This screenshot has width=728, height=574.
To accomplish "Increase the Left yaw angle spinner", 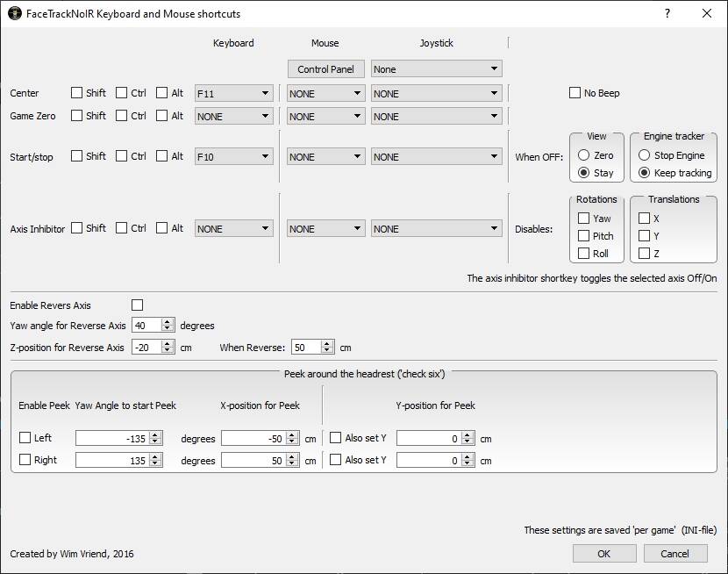I will pyautogui.click(x=156, y=434).
